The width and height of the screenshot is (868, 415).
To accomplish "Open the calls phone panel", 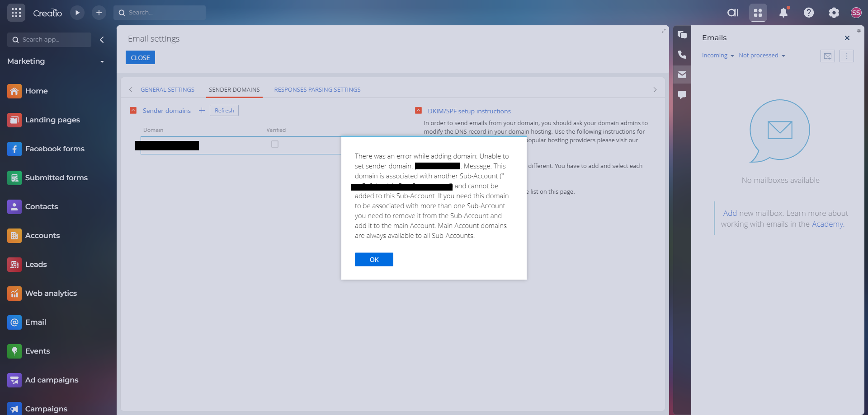I will pyautogui.click(x=682, y=55).
